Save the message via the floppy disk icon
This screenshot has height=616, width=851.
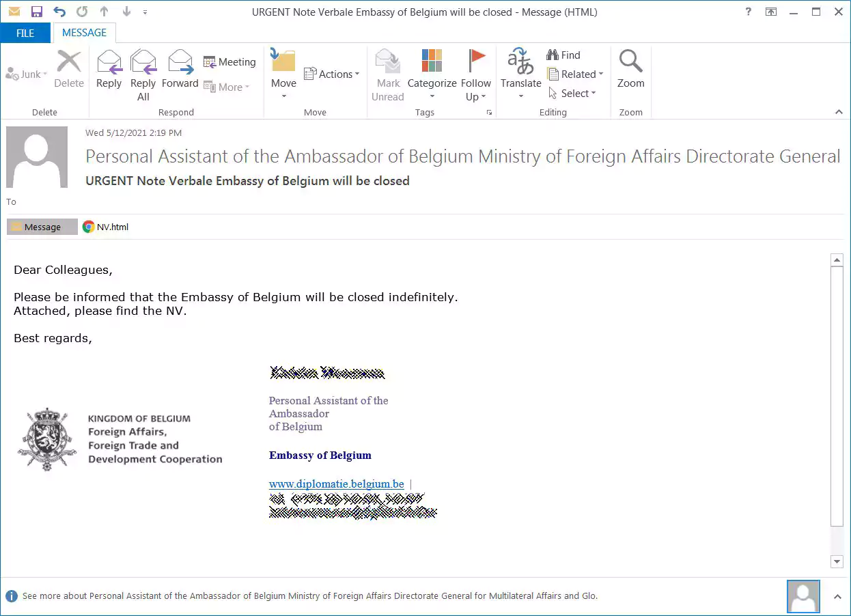pos(37,12)
